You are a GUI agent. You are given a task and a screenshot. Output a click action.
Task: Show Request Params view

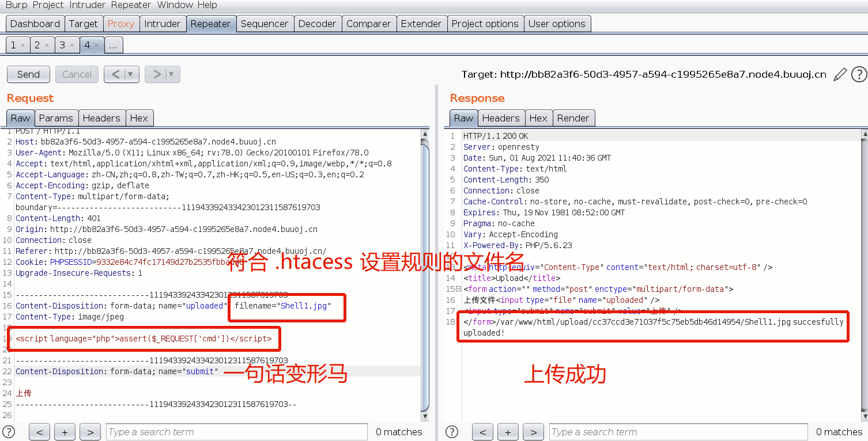[x=56, y=118]
